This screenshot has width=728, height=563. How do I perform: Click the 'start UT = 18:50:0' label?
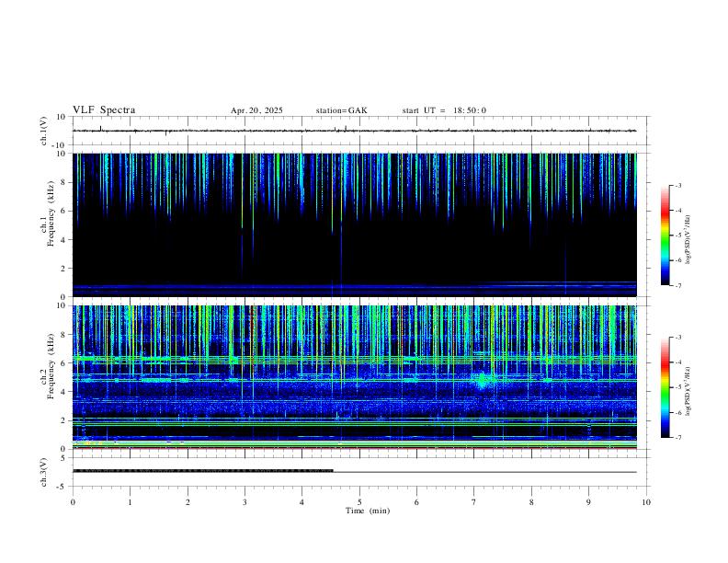click(444, 110)
